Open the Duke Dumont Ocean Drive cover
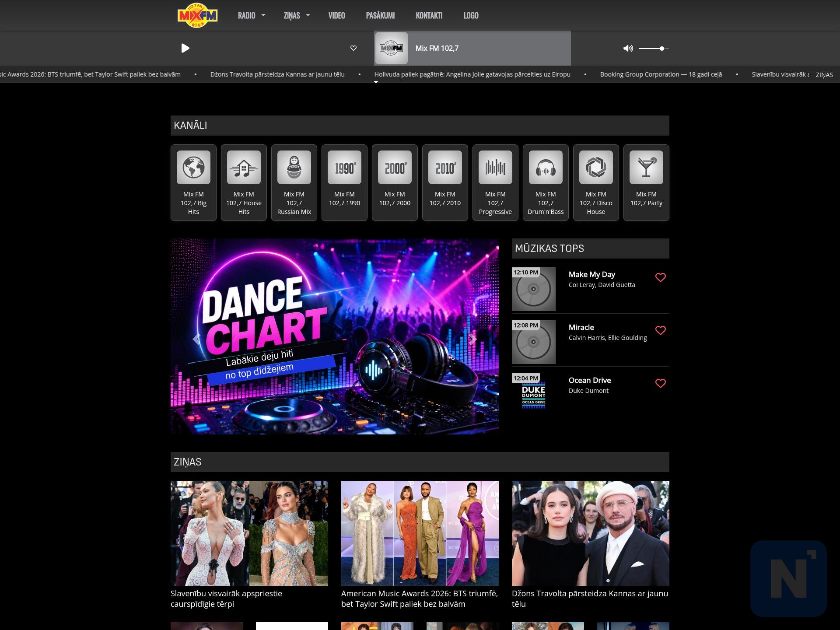The width and height of the screenshot is (840, 630). click(x=534, y=395)
